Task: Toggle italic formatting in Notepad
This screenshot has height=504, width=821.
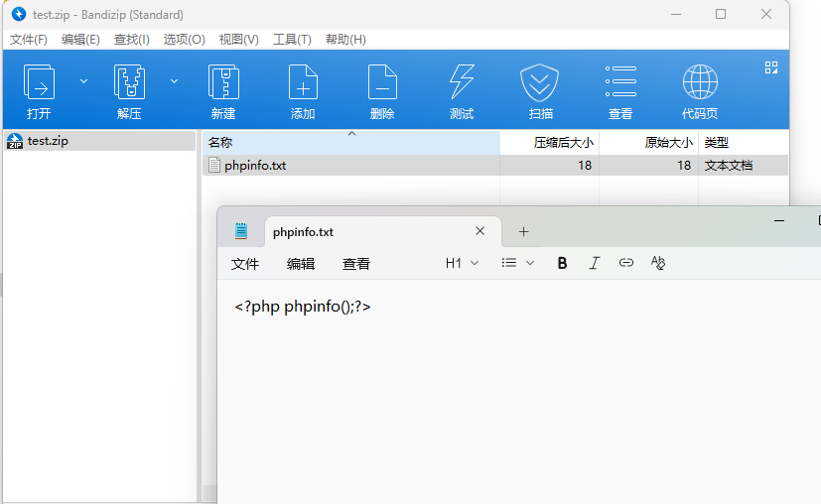Action: pyautogui.click(x=595, y=263)
